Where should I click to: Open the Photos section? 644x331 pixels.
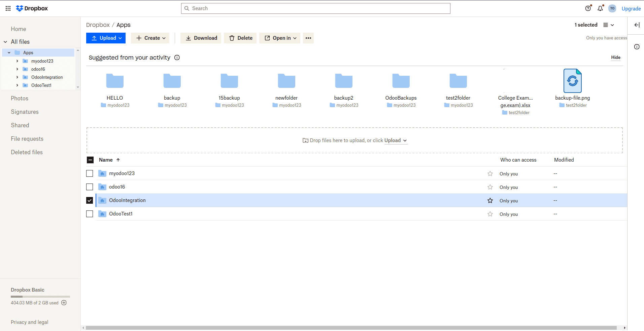coord(19,98)
